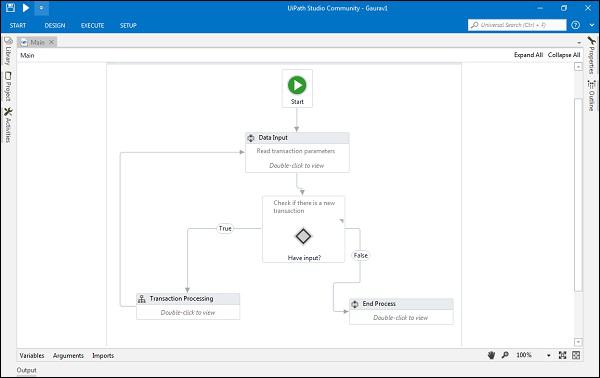Click the Fit to Screen icon
600x378 pixels.
pyautogui.click(x=562, y=355)
